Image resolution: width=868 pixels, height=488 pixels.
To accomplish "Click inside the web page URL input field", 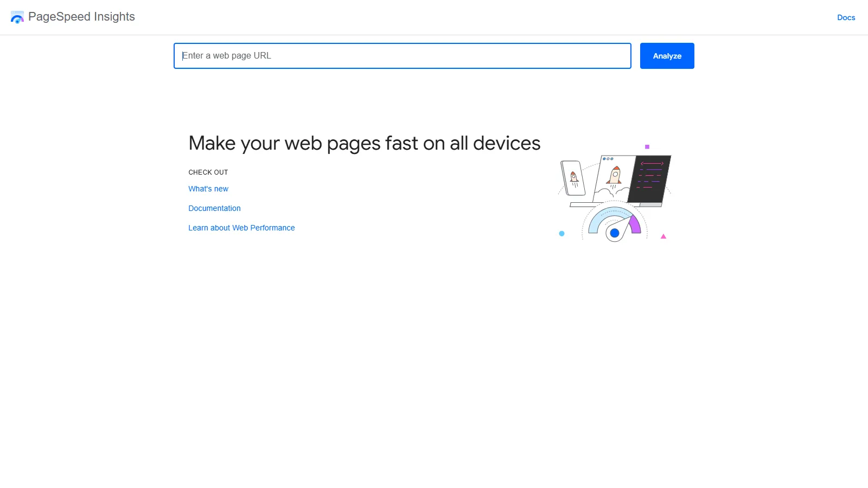I will coord(402,55).
